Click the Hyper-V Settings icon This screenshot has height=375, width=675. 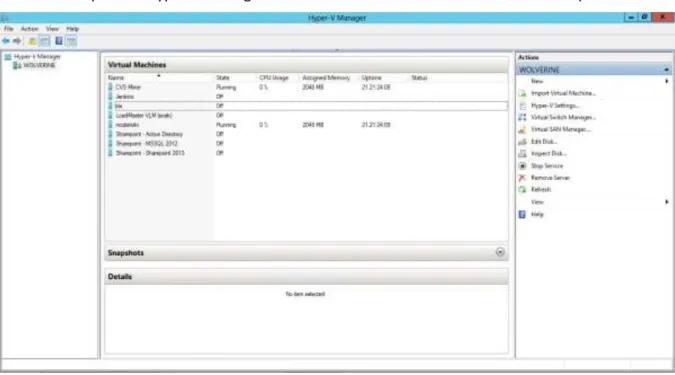click(522, 105)
